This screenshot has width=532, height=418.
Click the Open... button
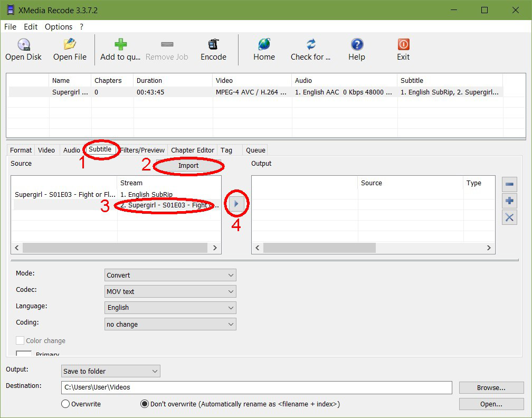(x=491, y=404)
